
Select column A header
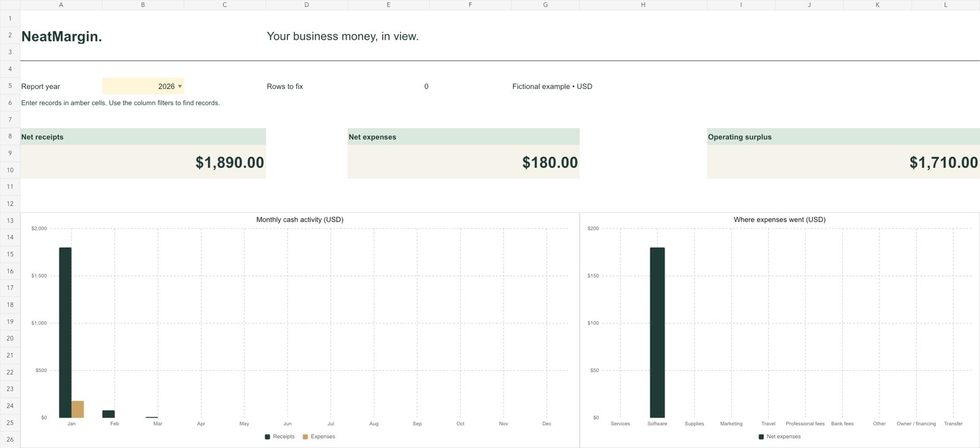(x=61, y=5)
